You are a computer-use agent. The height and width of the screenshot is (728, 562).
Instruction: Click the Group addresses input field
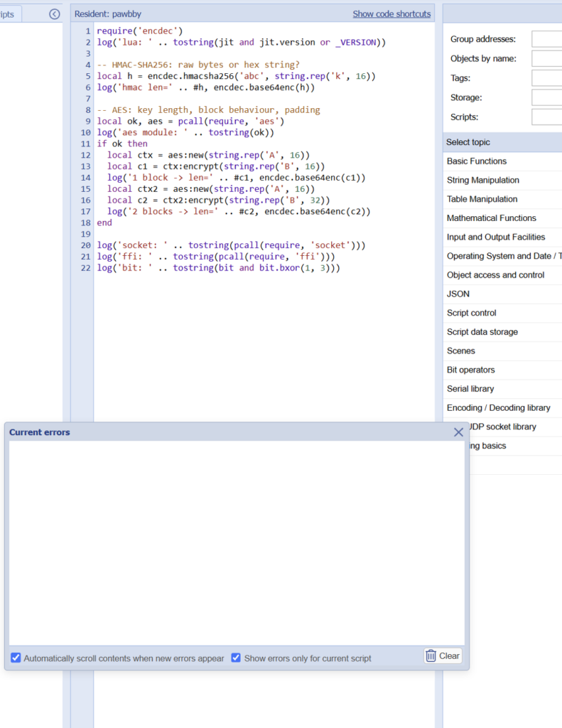[x=546, y=39]
